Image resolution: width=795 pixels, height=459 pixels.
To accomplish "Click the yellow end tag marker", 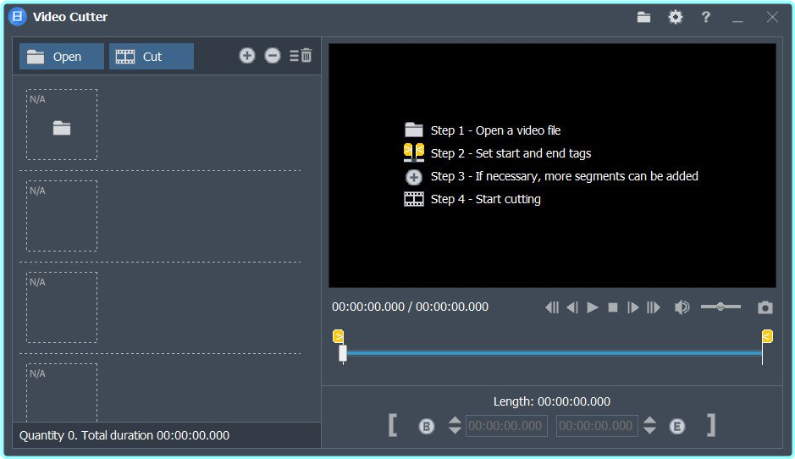I will (x=767, y=336).
